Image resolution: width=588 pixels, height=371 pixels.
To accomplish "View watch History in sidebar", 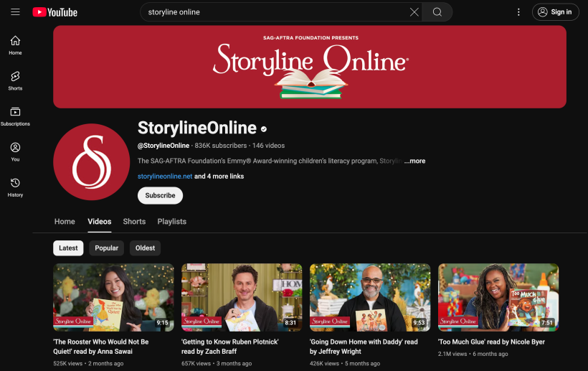I will click(15, 187).
